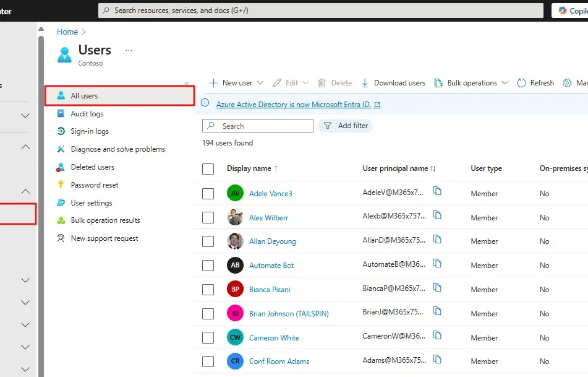The image size is (588, 377).
Task: Open Brian Johnson (TAILSPIN) user link
Action: pyautogui.click(x=289, y=313)
